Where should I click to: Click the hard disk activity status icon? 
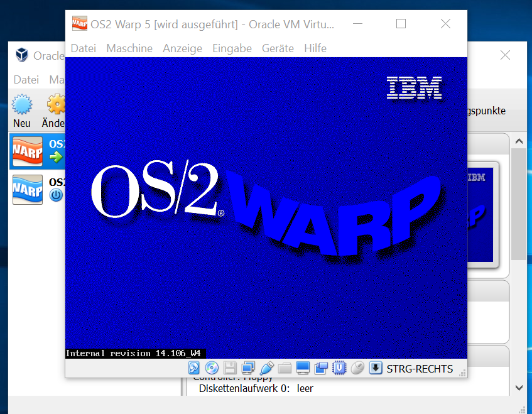click(193, 368)
